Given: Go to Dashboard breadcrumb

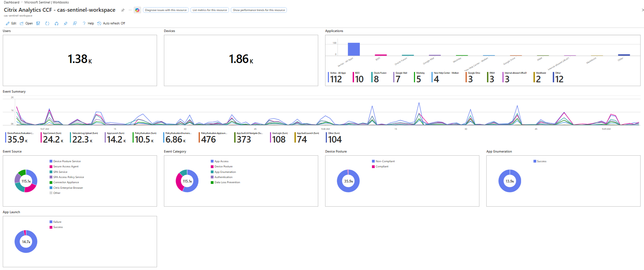Looking at the screenshot, I should 11,2.
